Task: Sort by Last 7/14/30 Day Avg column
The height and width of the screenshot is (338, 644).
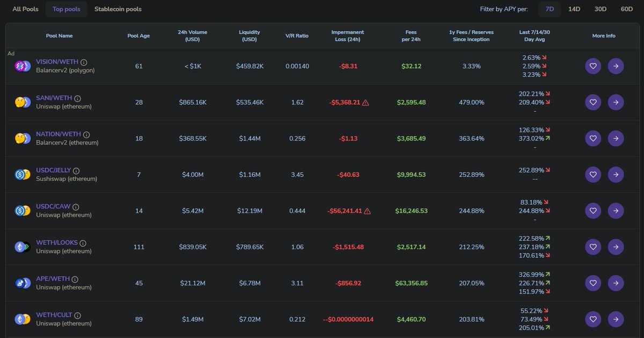Action: (535, 36)
